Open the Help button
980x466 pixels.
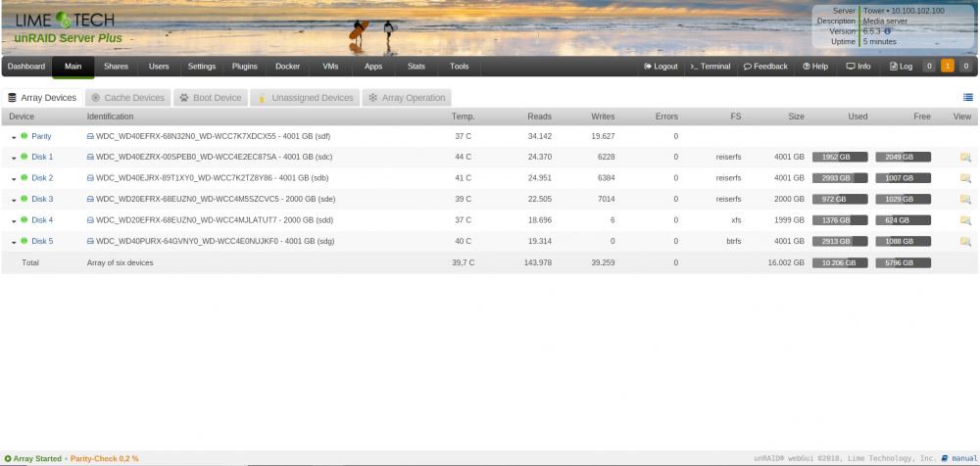tap(815, 67)
